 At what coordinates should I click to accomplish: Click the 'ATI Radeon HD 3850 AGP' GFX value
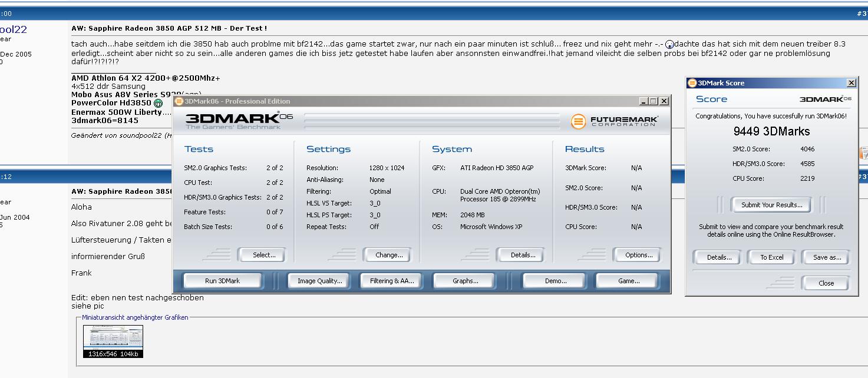(x=497, y=168)
